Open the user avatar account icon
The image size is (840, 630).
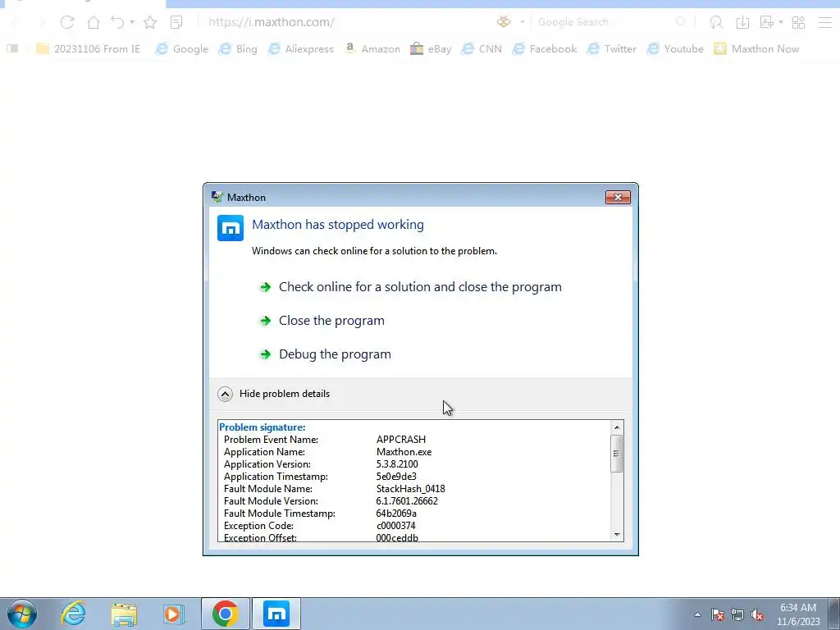(x=716, y=22)
